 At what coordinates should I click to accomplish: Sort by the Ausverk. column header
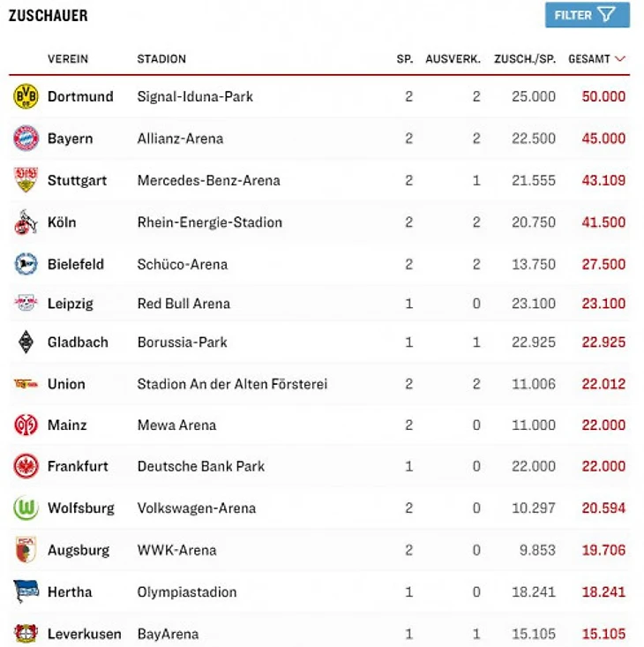click(453, 59)
